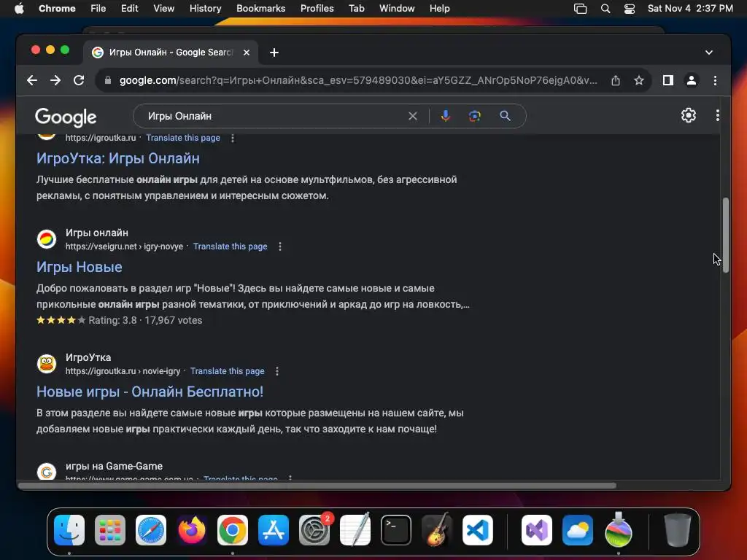Bookmark this page with star icon

pos(639,80)
